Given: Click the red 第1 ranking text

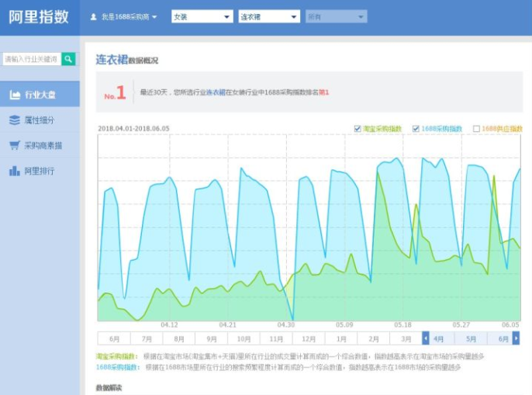Looking at the screenshot, I should tap(323, 92).
